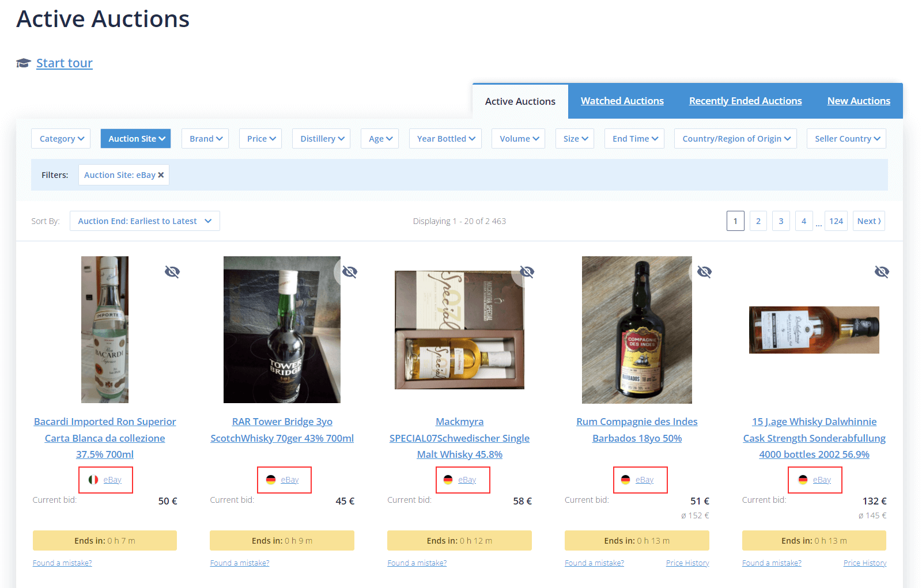
Task: Toggle watch icon on Dalwhinnie auction
Action: 882,272
